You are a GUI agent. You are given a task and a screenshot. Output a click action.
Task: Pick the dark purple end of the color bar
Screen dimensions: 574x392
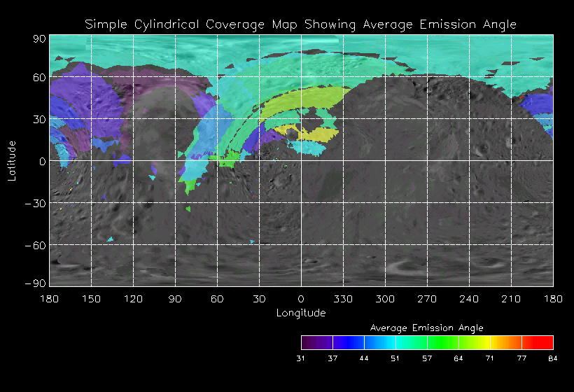click(310, 342)
